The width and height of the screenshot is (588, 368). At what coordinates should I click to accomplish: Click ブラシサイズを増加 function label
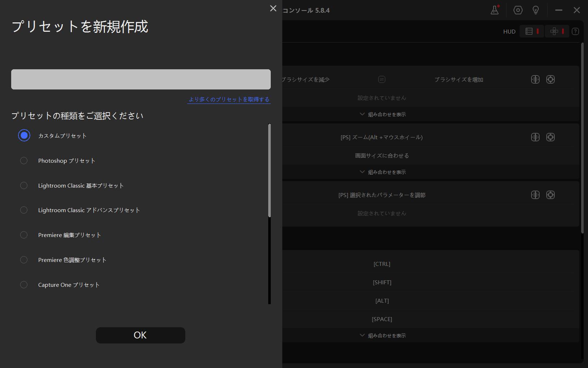(x=459, y=80)
